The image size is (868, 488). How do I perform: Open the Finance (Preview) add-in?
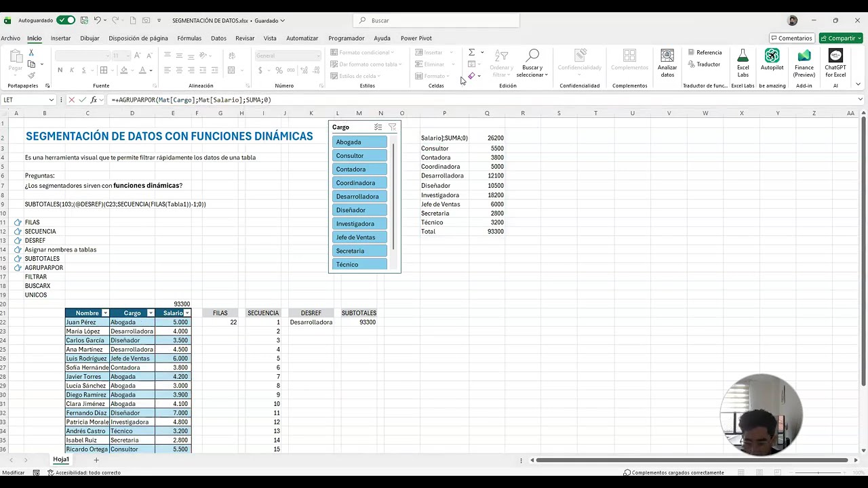[804, 62]
